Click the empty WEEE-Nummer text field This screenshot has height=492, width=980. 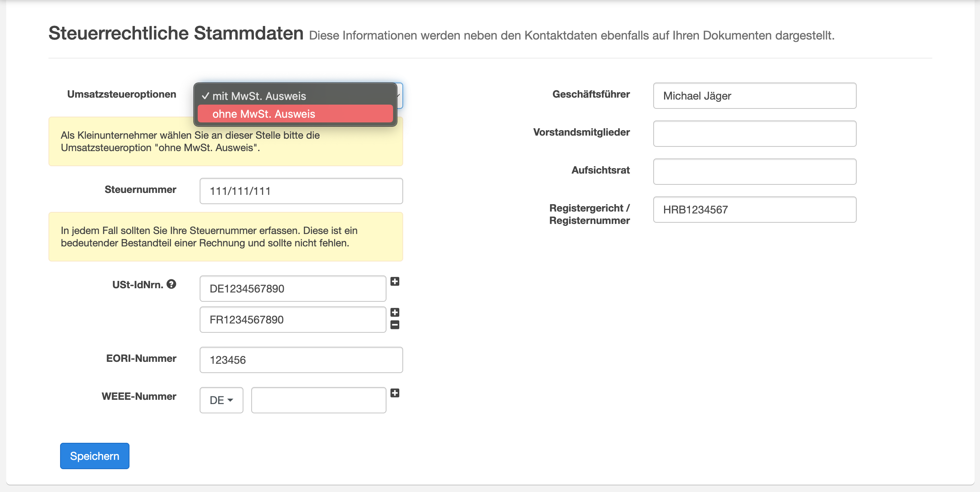(319, 400)
